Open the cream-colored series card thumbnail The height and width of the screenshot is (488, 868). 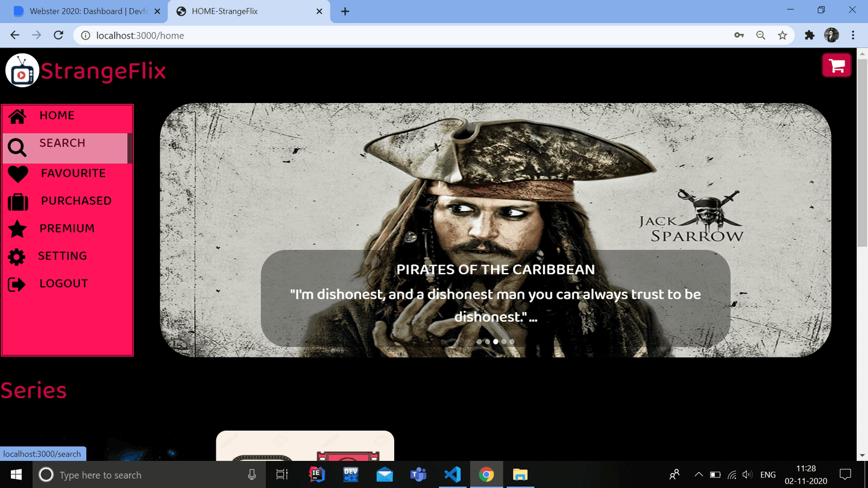pos(305,446)
